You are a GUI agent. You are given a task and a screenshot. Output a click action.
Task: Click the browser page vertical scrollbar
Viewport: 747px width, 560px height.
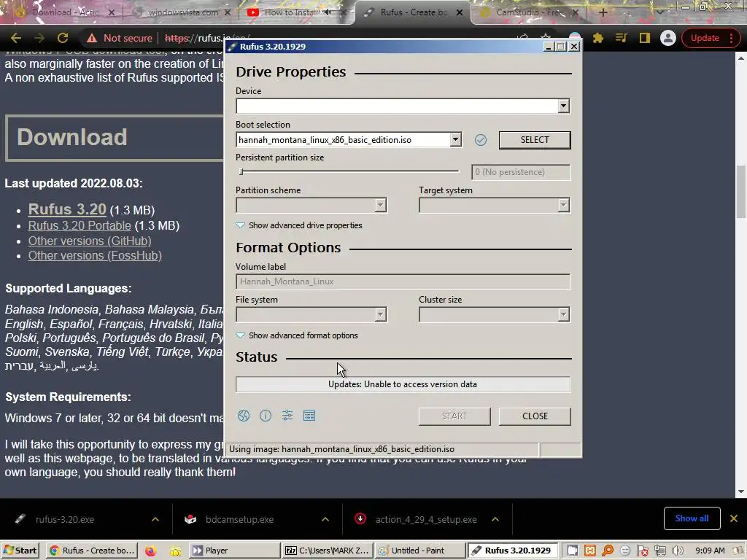[741, 190]
